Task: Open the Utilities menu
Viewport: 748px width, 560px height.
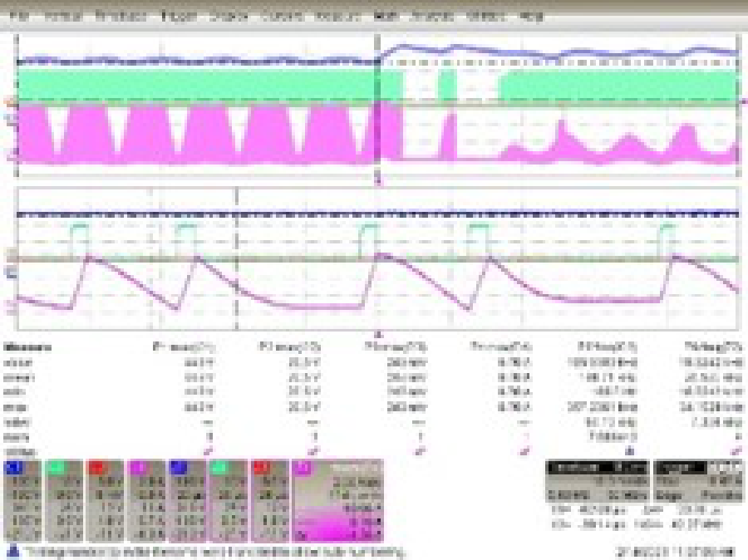Action: click(485, 16)
